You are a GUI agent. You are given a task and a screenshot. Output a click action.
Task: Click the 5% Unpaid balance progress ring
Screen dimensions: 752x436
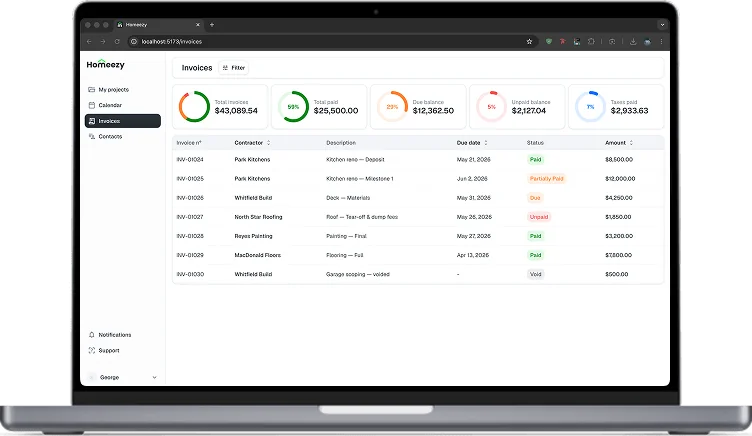pos(491,106)
